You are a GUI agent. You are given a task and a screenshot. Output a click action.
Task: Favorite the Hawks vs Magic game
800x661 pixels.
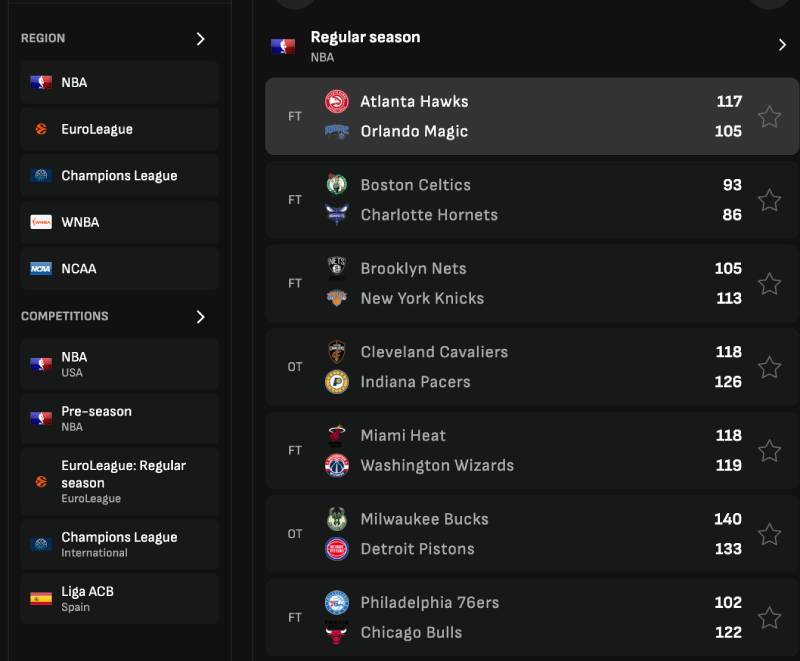point(769,117)
